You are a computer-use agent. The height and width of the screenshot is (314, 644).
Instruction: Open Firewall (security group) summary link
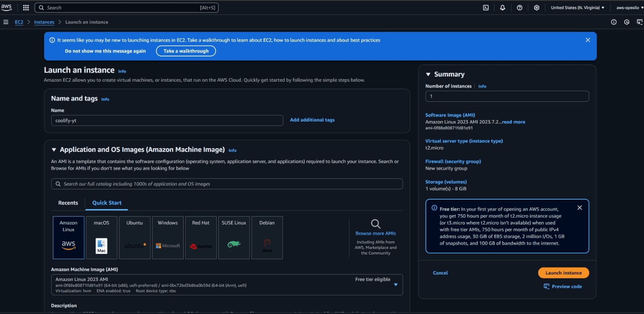[453, 161]
